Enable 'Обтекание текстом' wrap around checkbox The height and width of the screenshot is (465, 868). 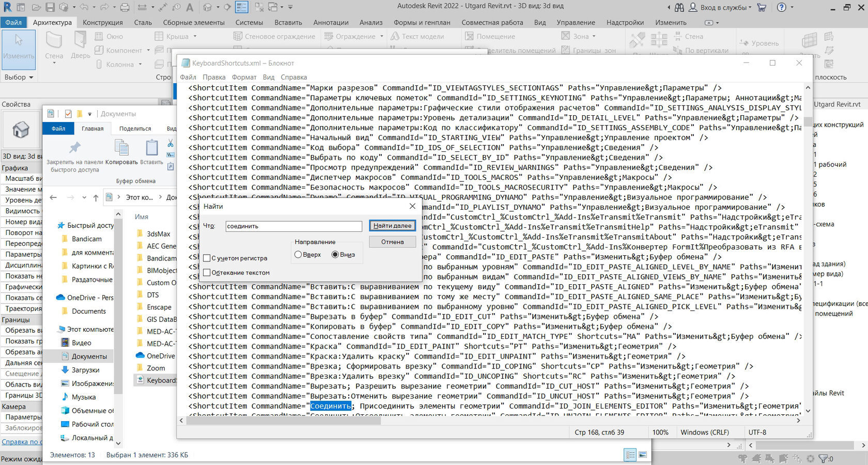(207, 272)
